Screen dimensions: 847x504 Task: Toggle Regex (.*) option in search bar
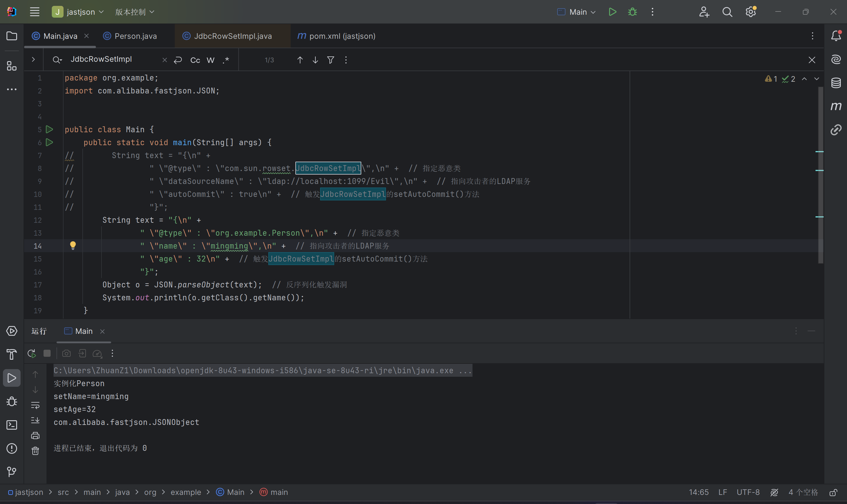click(x=226, y=60)
